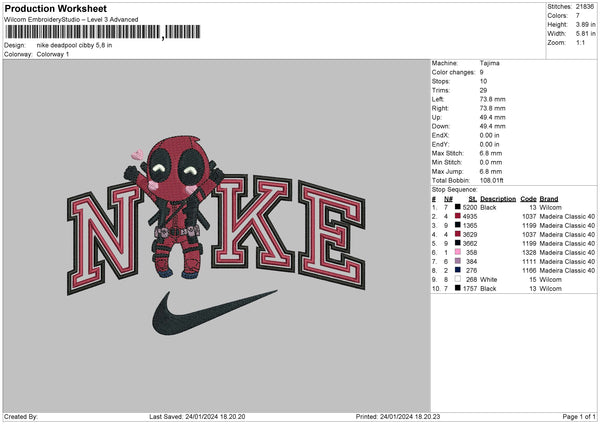The width and height of the screenshot is (600, 424).
Task: Click design name 'nike deadpool cibby 5,8 in'
Action: [74, 45]
